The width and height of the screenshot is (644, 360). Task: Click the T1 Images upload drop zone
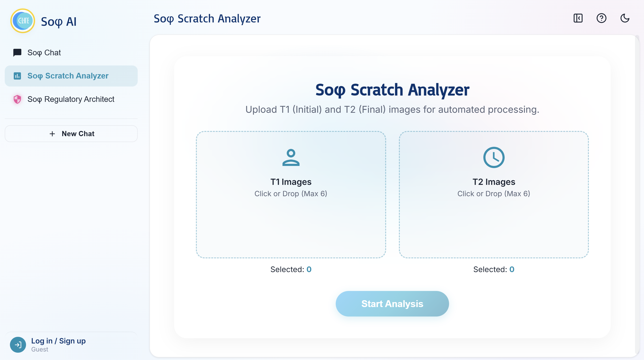[291, 195]
